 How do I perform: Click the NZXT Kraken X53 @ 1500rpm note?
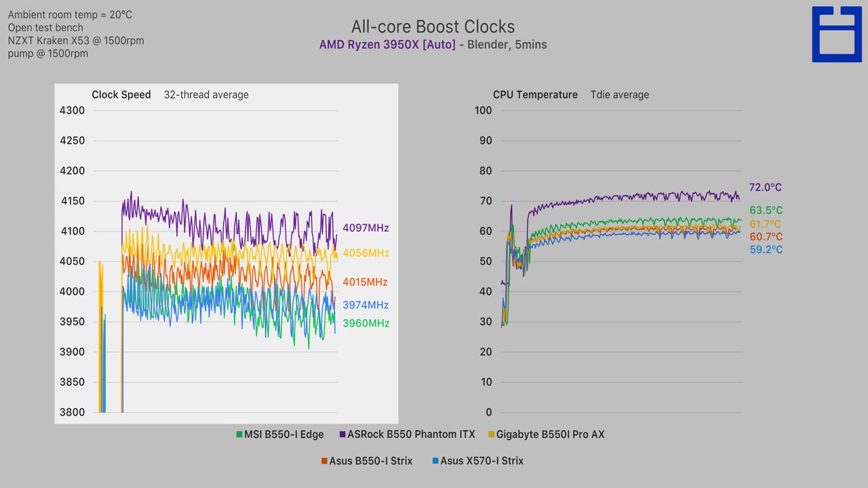tap(76, 41)
